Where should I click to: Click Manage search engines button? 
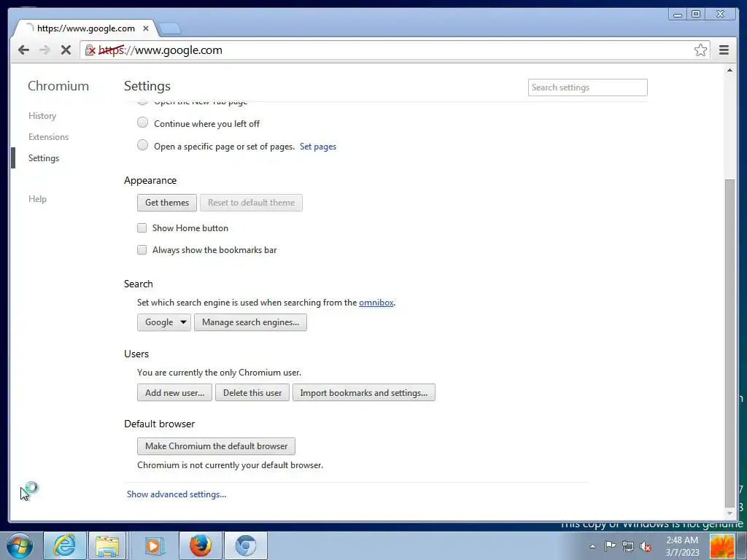click(250, 322)
